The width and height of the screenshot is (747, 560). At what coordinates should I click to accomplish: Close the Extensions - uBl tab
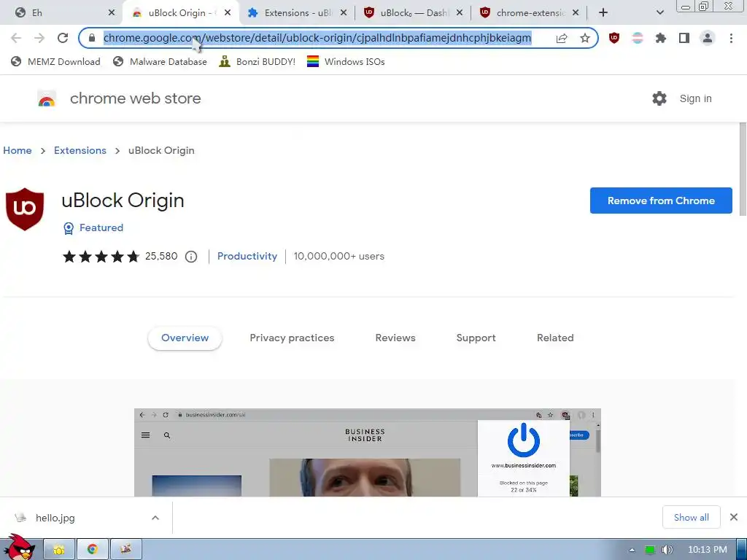[x=344, y=13]
